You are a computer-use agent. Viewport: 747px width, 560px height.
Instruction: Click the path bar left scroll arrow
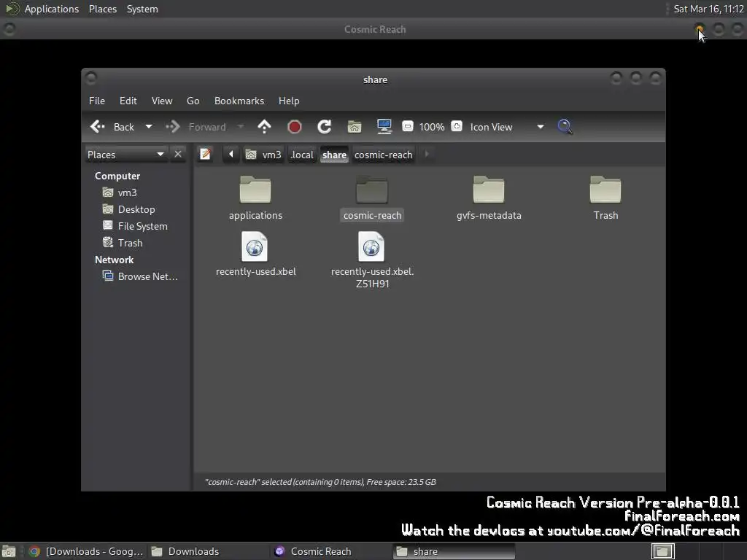231,155
